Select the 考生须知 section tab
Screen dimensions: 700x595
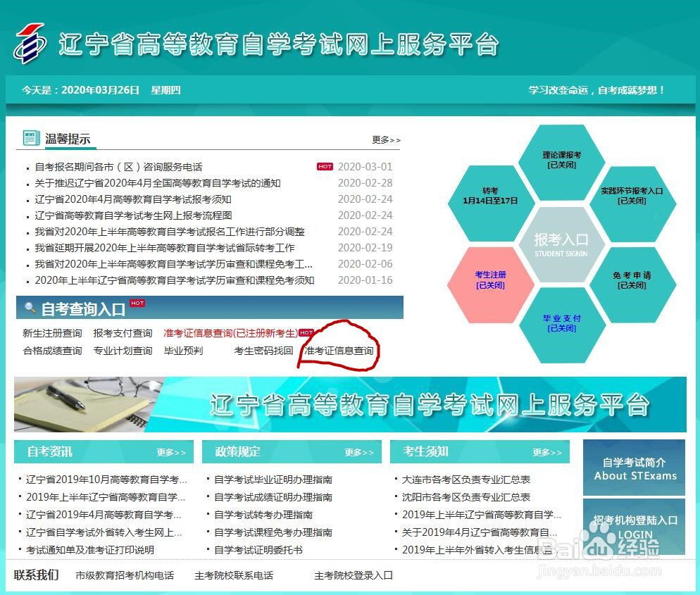click(425, 452)
